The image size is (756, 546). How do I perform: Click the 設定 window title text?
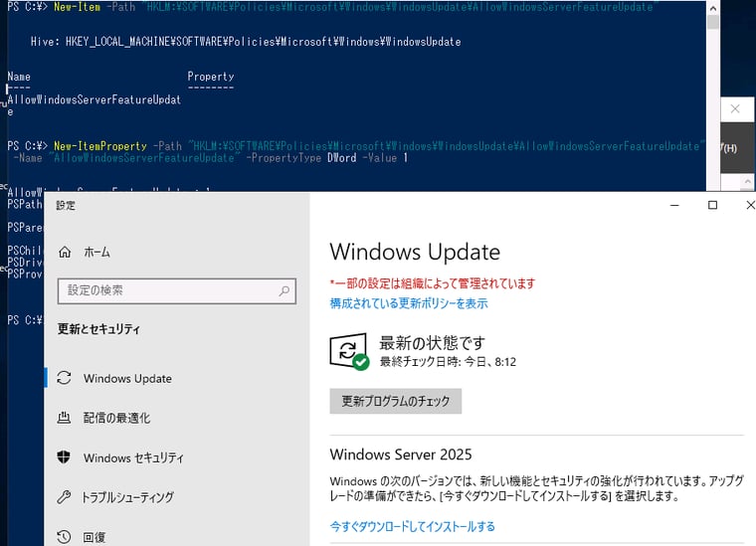66,205
